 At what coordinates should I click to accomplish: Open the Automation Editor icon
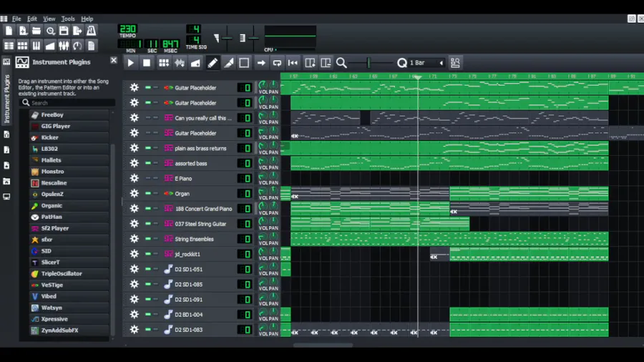click(50, 46)
